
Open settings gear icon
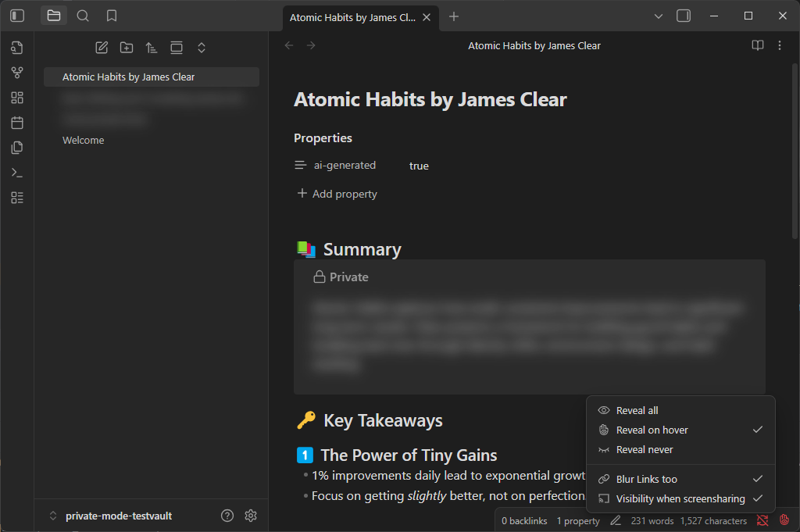click(251, 516)
